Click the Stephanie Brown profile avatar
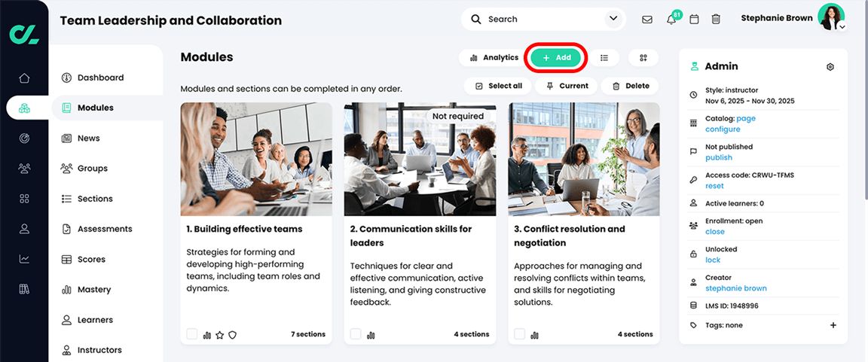The height and width of the screenshot is (362, 868). point(831,17)
